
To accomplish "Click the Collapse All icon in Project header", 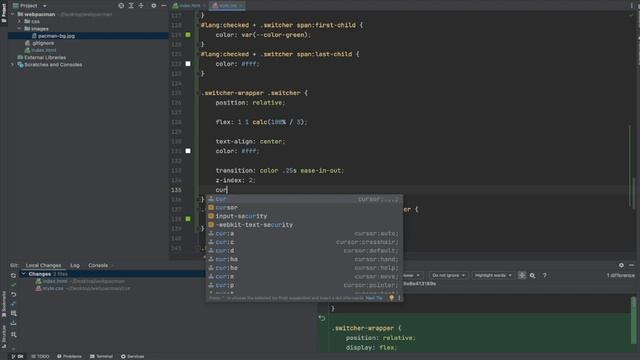I will pos(141,6).
